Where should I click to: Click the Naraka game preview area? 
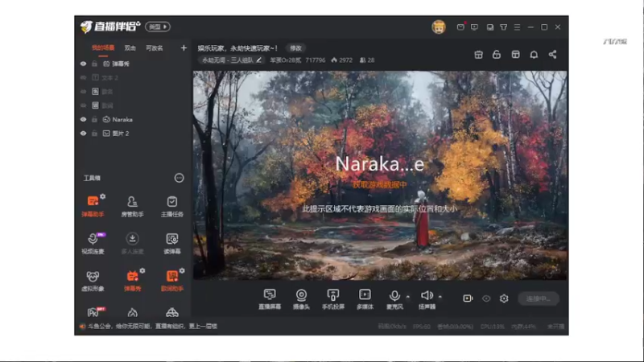coord(380,175)
